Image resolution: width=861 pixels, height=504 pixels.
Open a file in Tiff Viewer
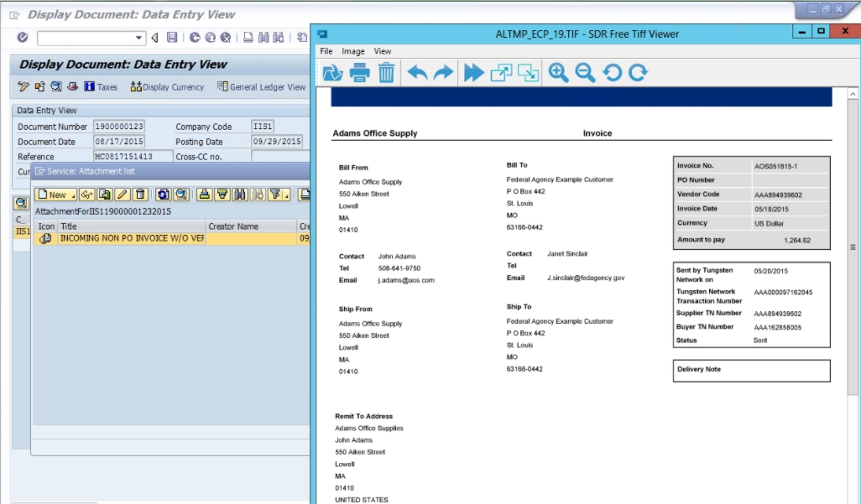332,72
